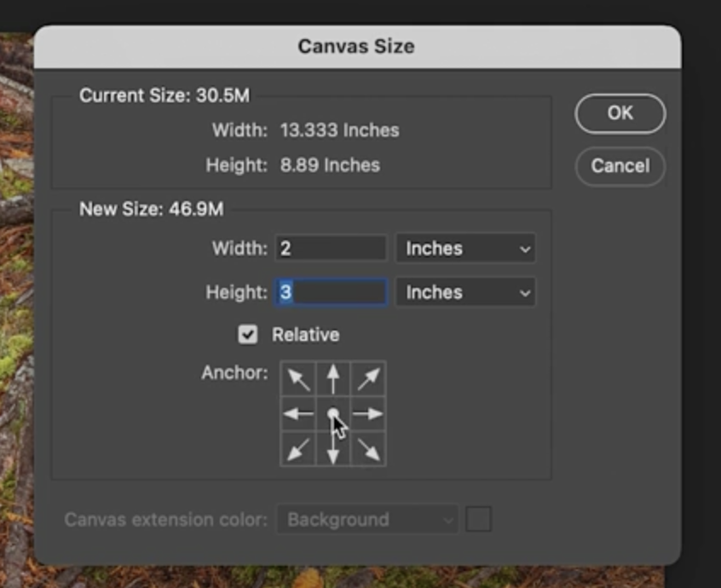721x588 pixels.
Task: Open the Width units Inches dropdown
Action: pyautogui.click(x=465, y=248)
